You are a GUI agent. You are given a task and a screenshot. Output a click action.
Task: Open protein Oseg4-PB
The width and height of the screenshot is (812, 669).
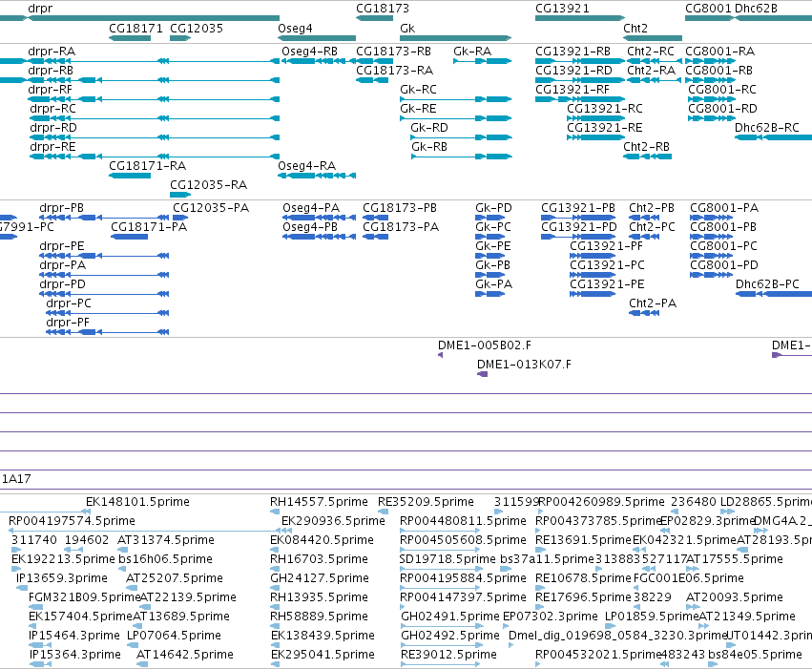(319, 237)
